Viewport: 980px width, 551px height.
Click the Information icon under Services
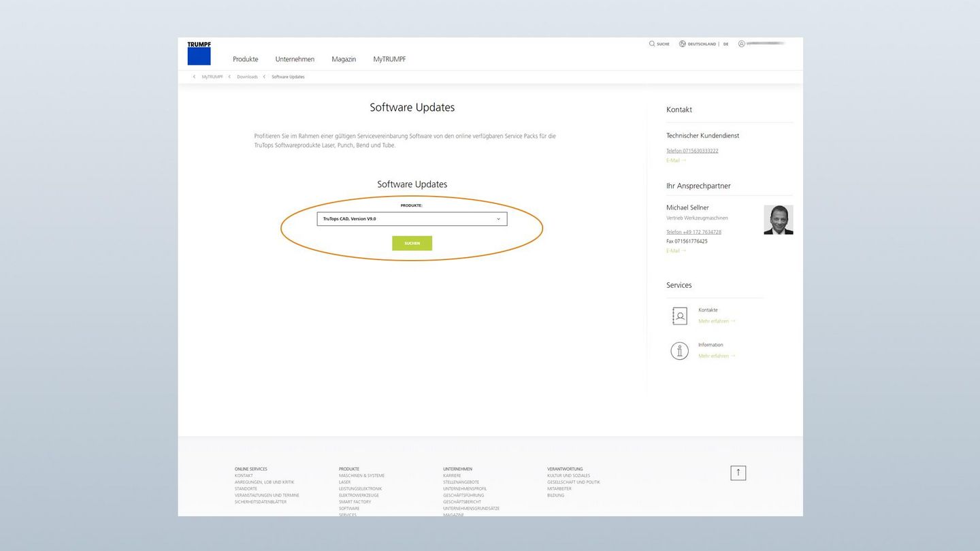(x=679, y=350)
